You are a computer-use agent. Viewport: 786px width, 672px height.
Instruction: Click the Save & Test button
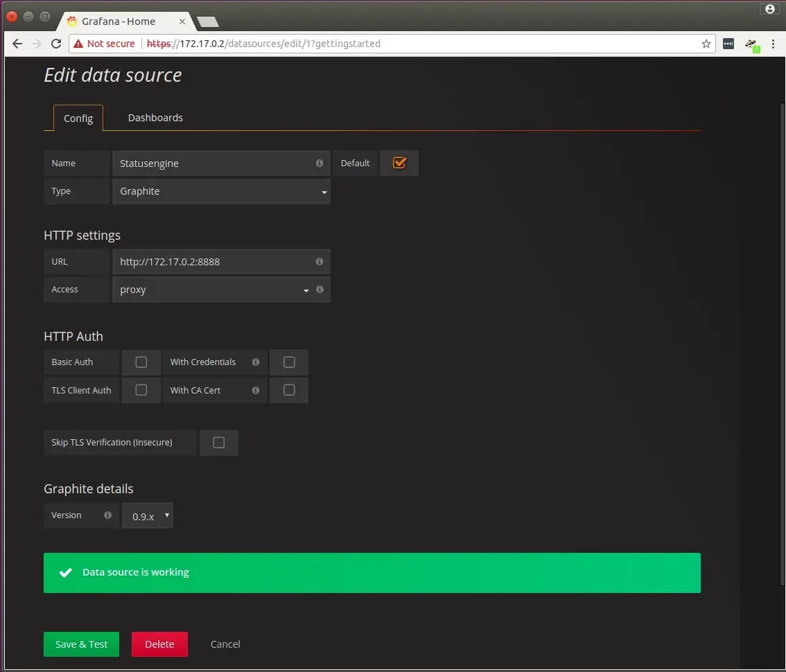click(x=81, y=644)
